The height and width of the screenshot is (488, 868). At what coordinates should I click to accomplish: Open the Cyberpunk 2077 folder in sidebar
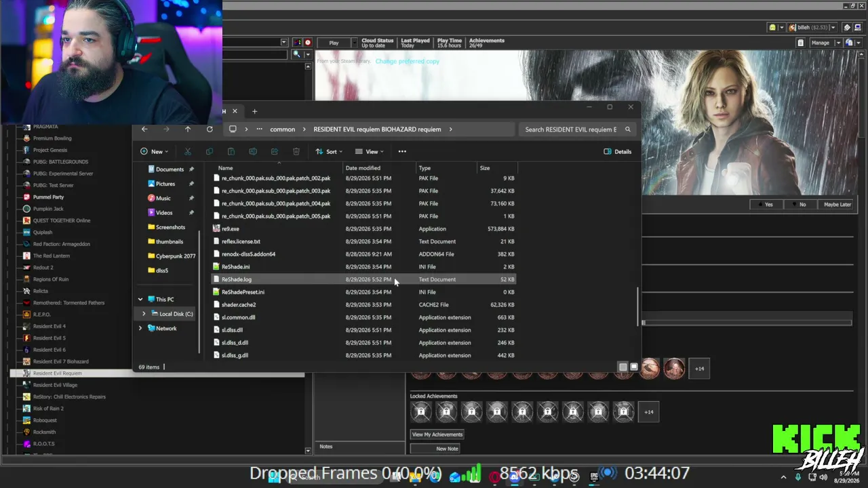click(171, 256)
